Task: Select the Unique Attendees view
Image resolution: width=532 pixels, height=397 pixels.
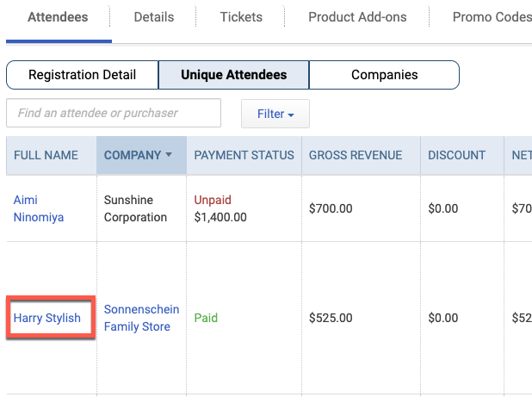Action: click(234, 75)
